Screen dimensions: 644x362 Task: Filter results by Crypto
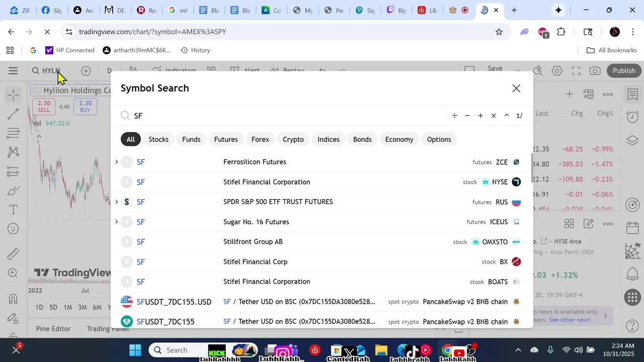[293, 139]
